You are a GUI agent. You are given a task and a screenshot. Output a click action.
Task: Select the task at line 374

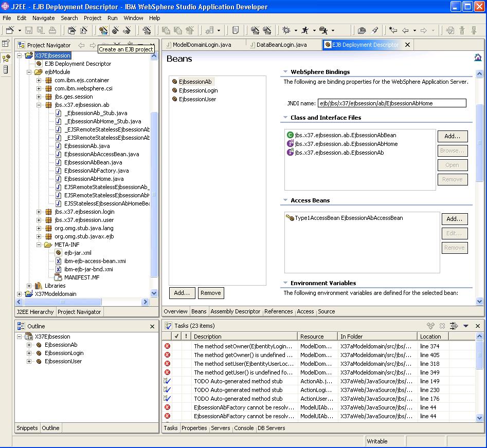(319, 346)
